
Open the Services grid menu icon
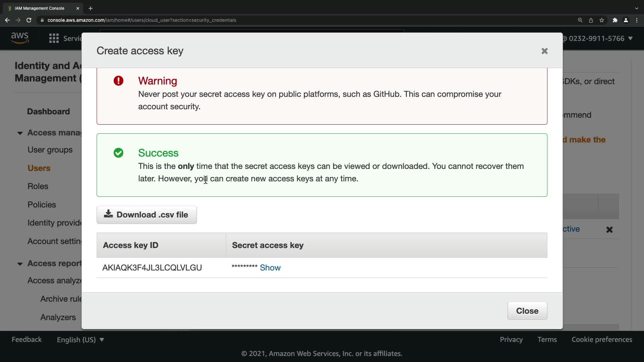click(54, 39)
